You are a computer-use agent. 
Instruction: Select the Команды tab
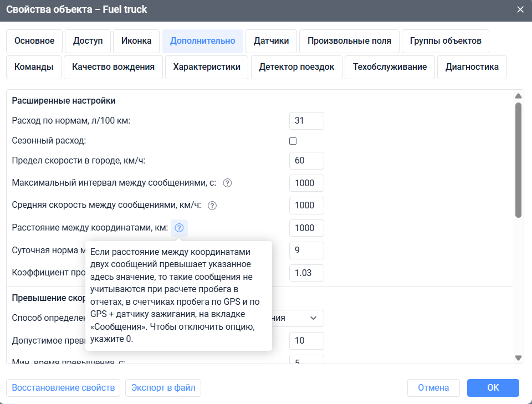point(34,67)
